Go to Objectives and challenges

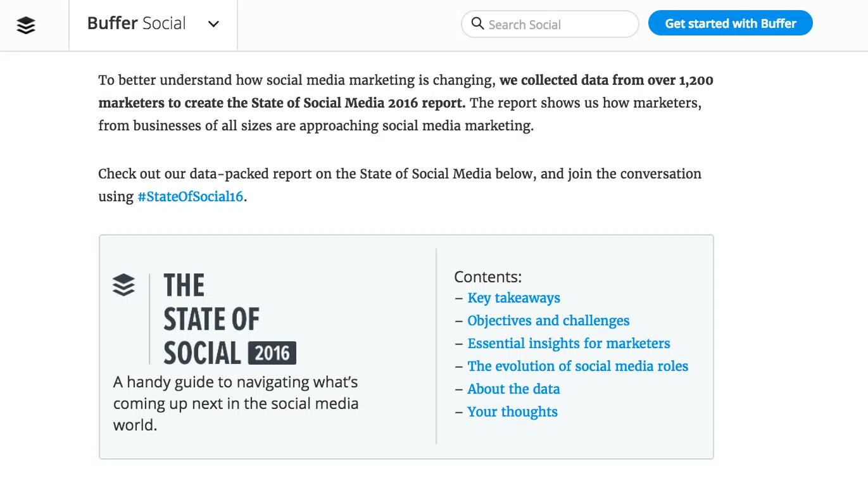pos(548,320)
